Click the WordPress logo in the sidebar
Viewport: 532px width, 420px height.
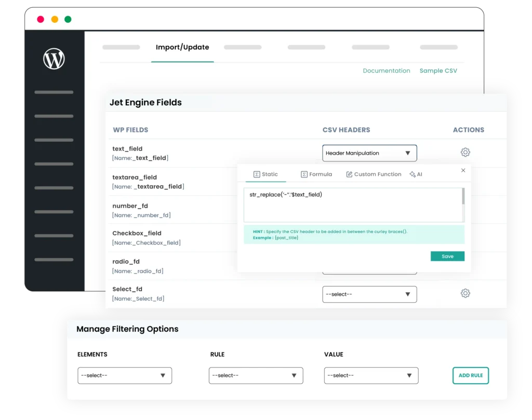[x=54, y=59]
